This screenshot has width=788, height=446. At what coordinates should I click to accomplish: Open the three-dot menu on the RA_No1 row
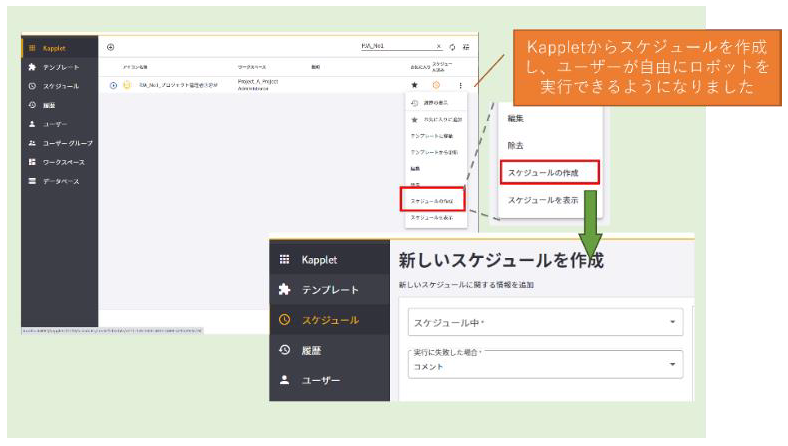pyautogui.click(x=460, y=85)
